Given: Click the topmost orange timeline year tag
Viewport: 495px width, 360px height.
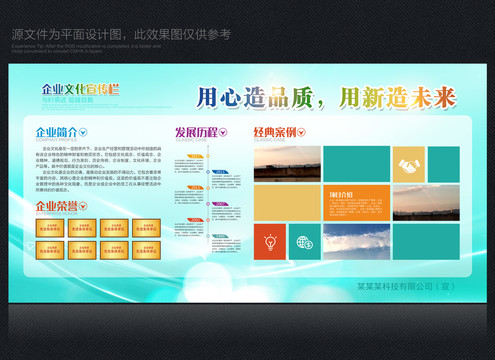Looking at the screenshot, I should coord(196,156).
